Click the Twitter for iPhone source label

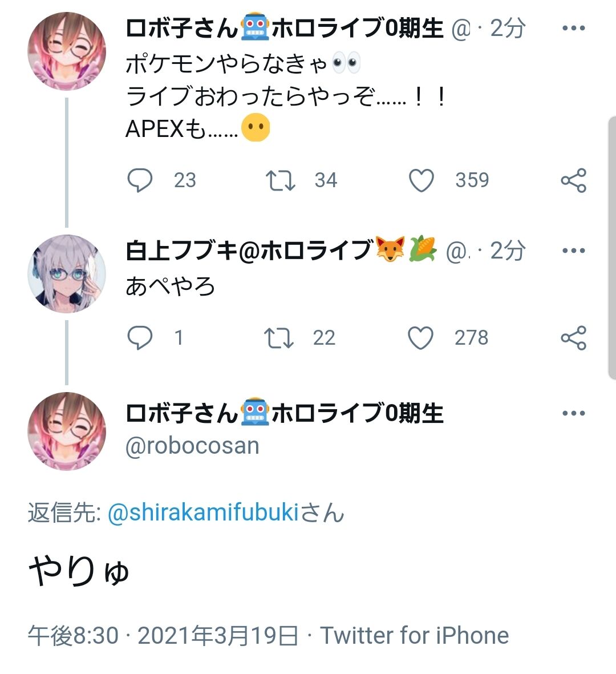414,635
